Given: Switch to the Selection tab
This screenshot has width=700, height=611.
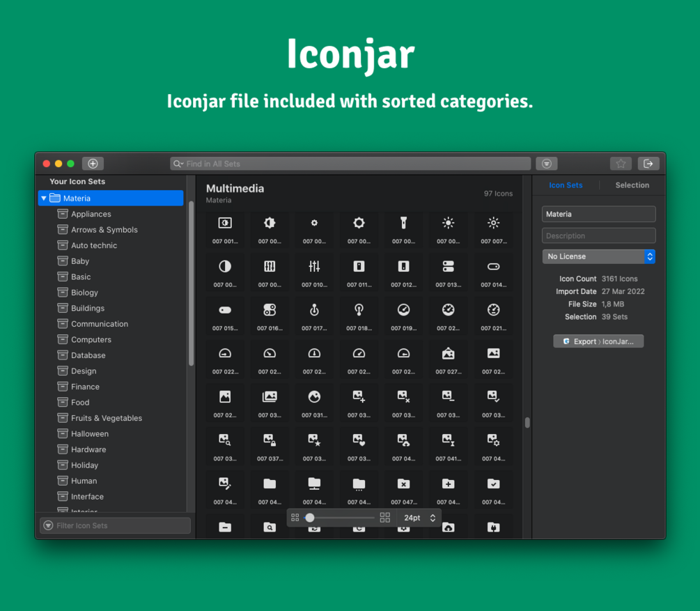Looking at the screenshot, I should [632, 185].
